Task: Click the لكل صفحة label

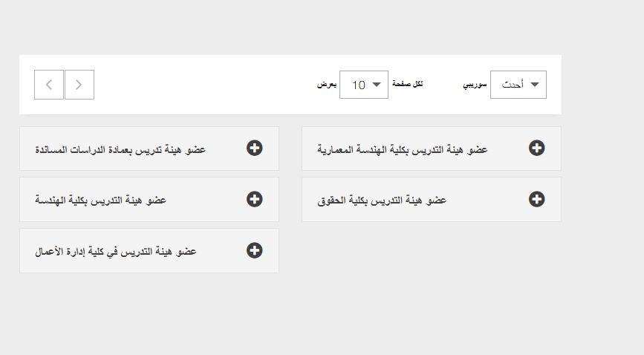Action: [x=408, y=85]
